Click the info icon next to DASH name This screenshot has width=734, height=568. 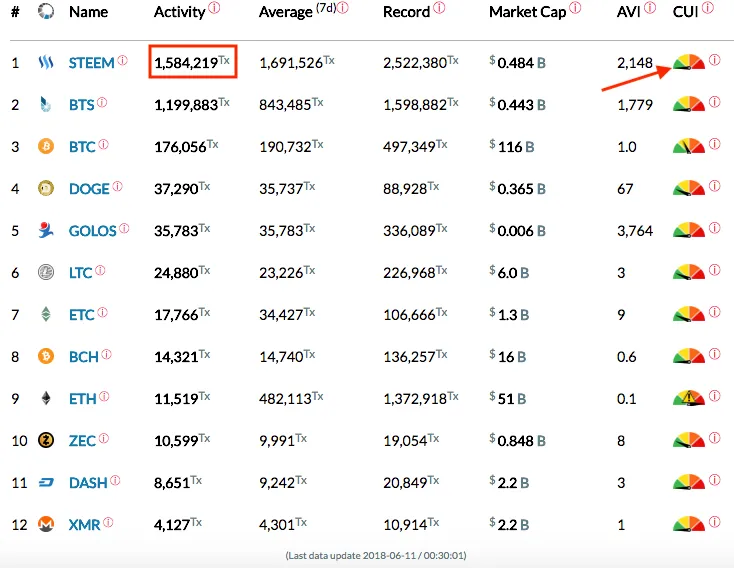point(115,480)
